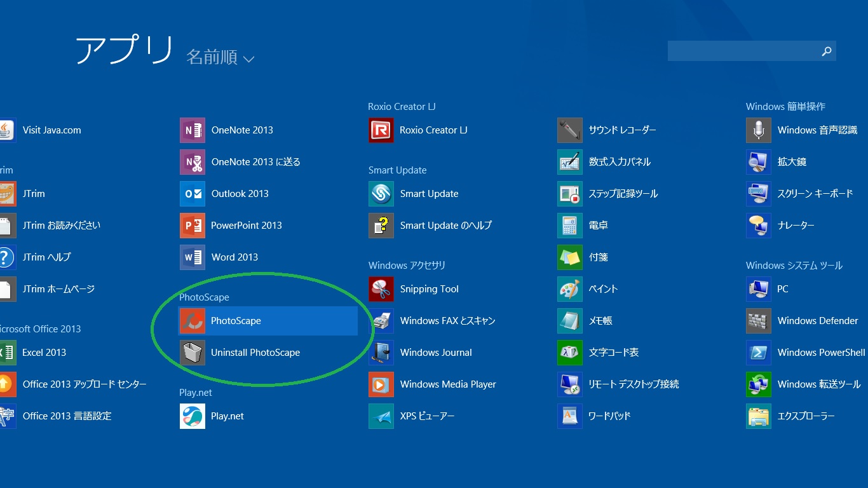Open the Windows Media Player icon
This screenshot has height=488, width=868.
coord(381,384)
